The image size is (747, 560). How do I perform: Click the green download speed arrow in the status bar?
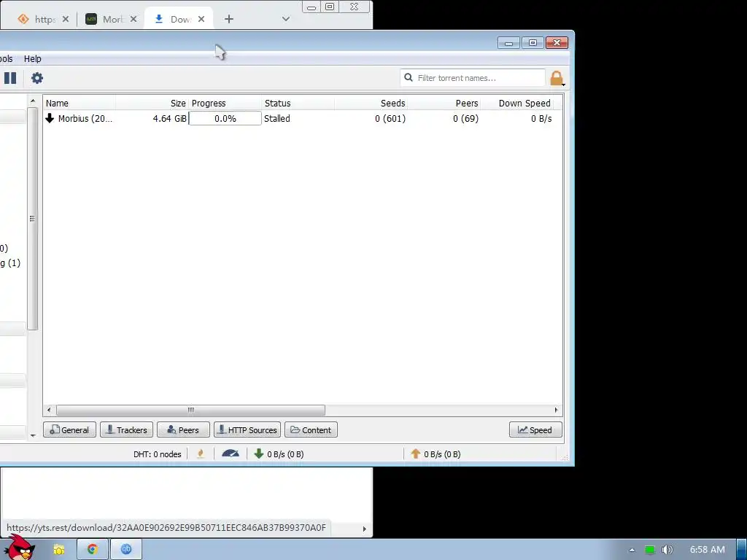[259, 454]
